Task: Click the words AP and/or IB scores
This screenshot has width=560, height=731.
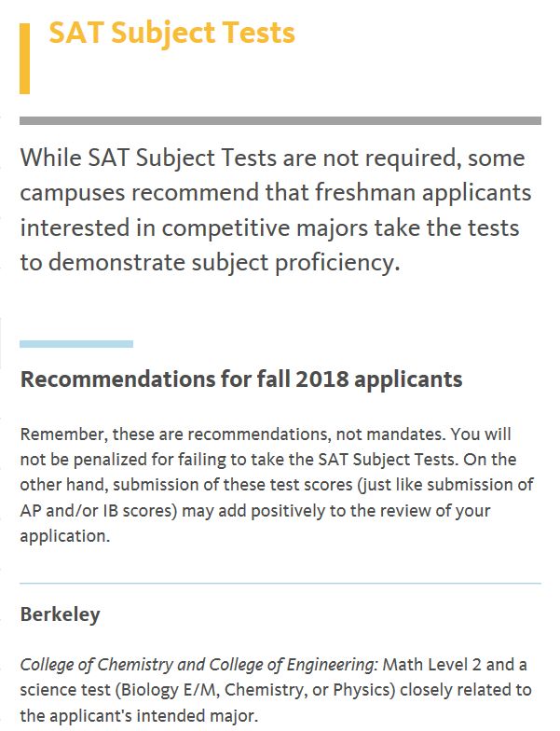Action: [x=97, y=511]
